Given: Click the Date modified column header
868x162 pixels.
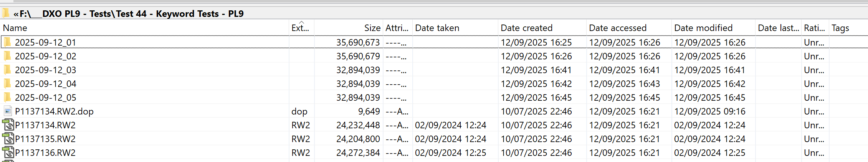Looking at the screenshot, I should [x=703, y=28].
